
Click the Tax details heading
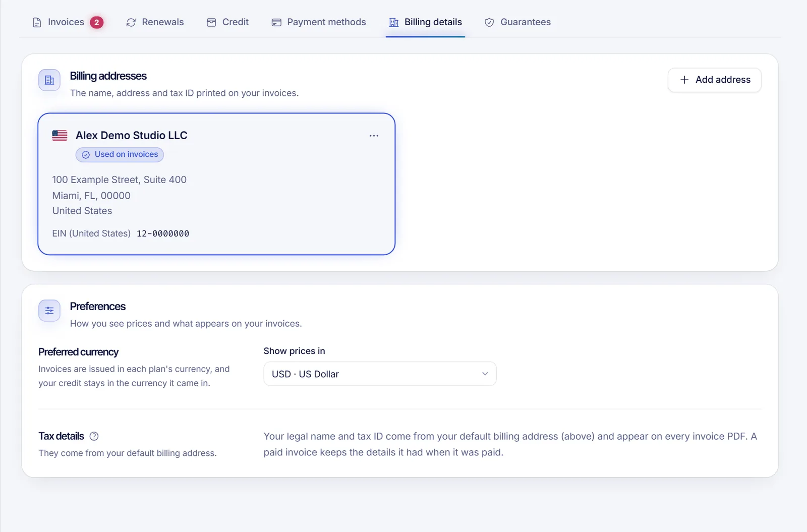tap(62, 436)
